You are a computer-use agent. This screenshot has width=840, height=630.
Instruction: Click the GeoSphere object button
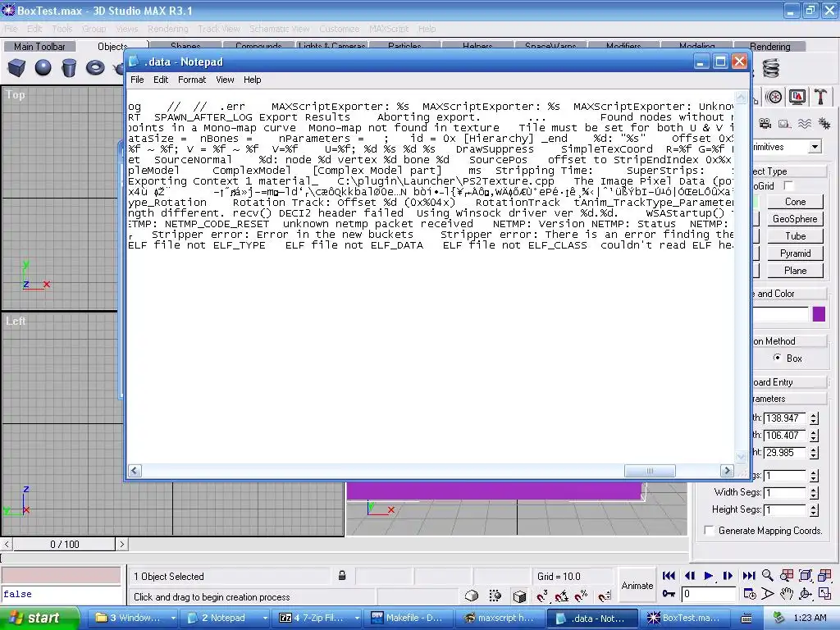click(795, 219)
